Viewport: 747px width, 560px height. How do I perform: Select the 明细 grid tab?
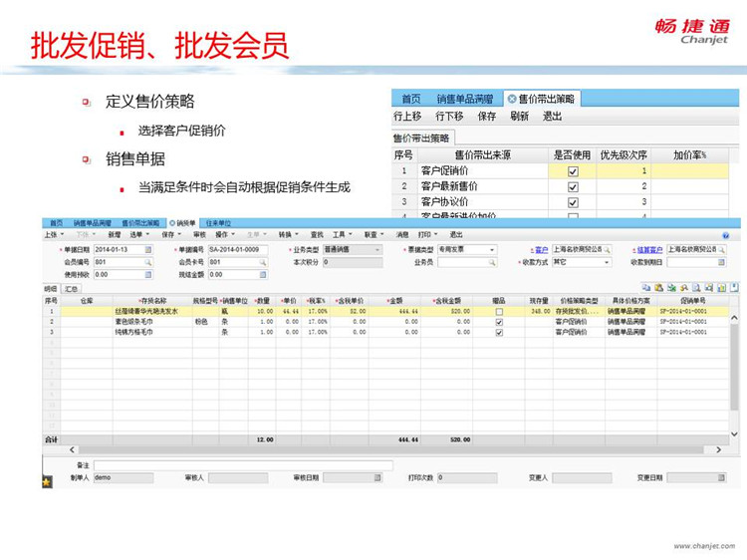coord(51,289)
